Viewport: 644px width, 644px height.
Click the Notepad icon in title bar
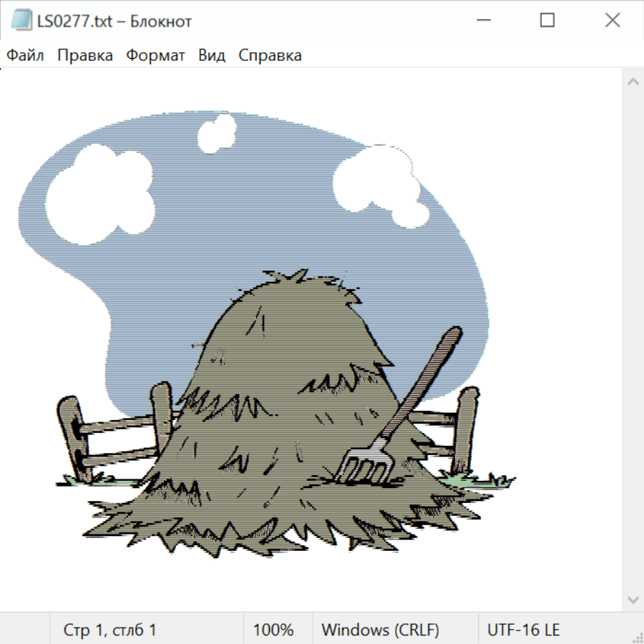21,21
